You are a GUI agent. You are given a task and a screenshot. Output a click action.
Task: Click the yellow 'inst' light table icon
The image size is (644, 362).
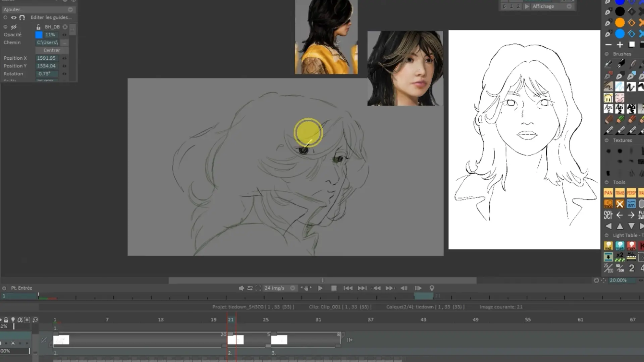608,246
